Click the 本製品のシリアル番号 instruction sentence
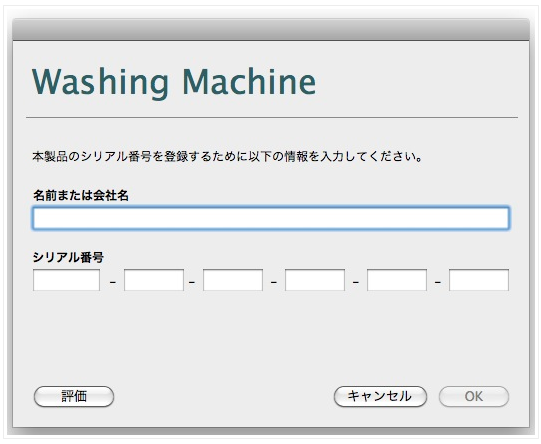The height and width of the screenshot is (444, 541). coord(227,157)
